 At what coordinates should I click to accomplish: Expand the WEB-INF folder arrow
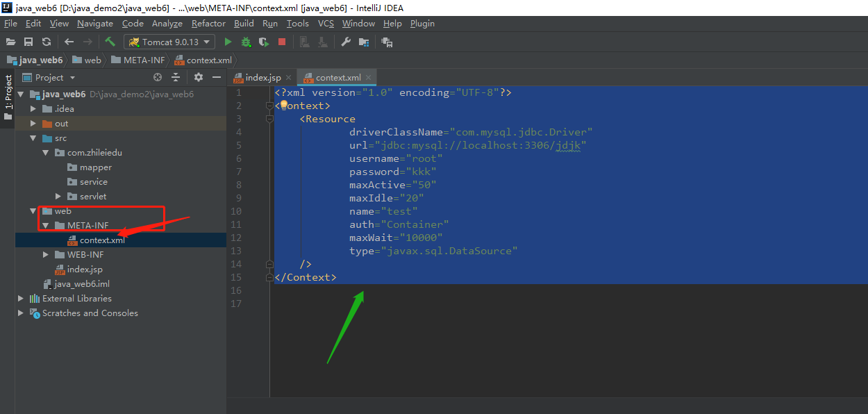[x=46, y=255]
